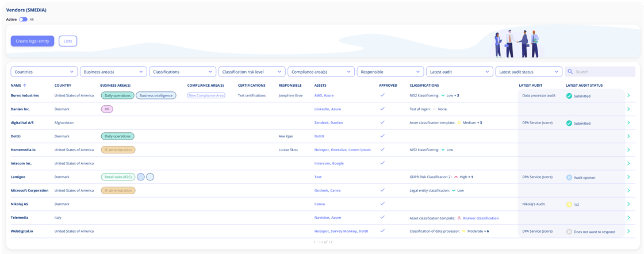The width and height of the screenshot is (644, 254).
Task: Click the RESPONSIBLE column header
Action: coord(290,86)
